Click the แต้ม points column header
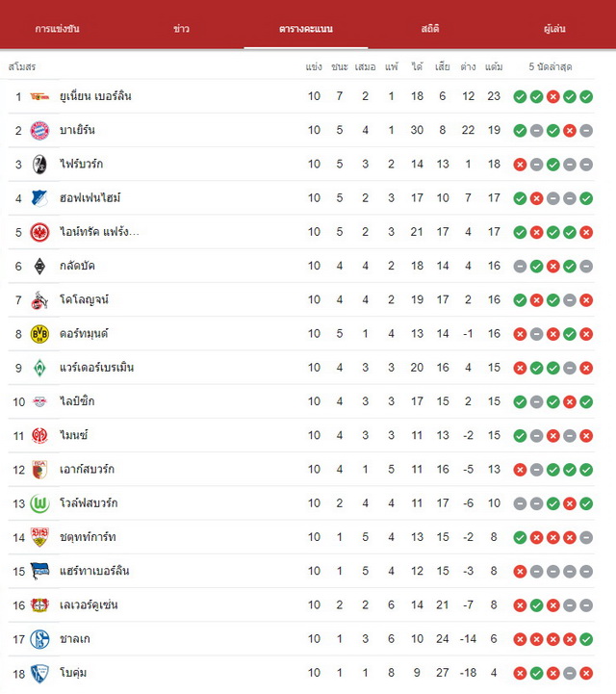Viewport: 616px width, 694px height. point(494,66)
